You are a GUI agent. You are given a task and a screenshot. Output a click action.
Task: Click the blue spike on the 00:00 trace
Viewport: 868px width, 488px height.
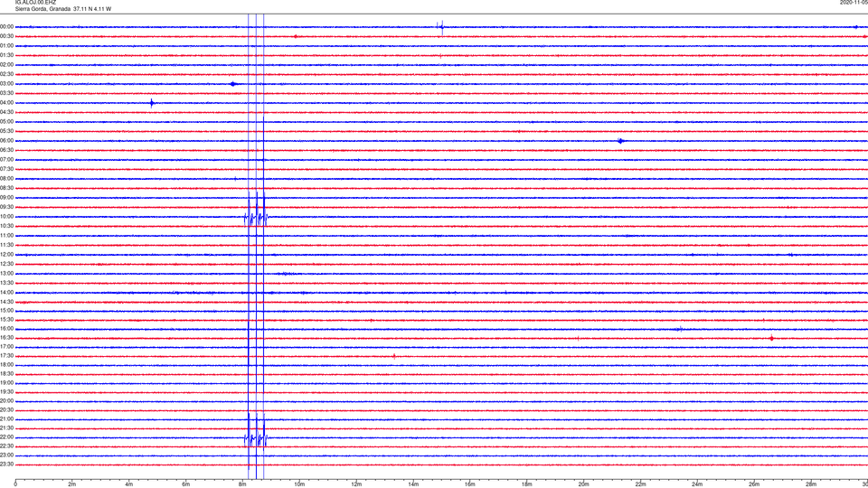(x=441, y=26)
